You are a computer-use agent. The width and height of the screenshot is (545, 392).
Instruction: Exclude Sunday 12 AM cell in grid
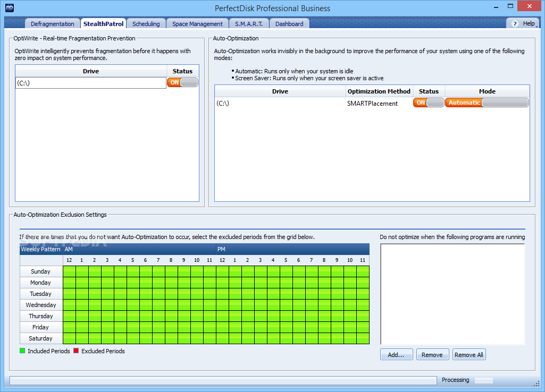[x=69, y=271]
